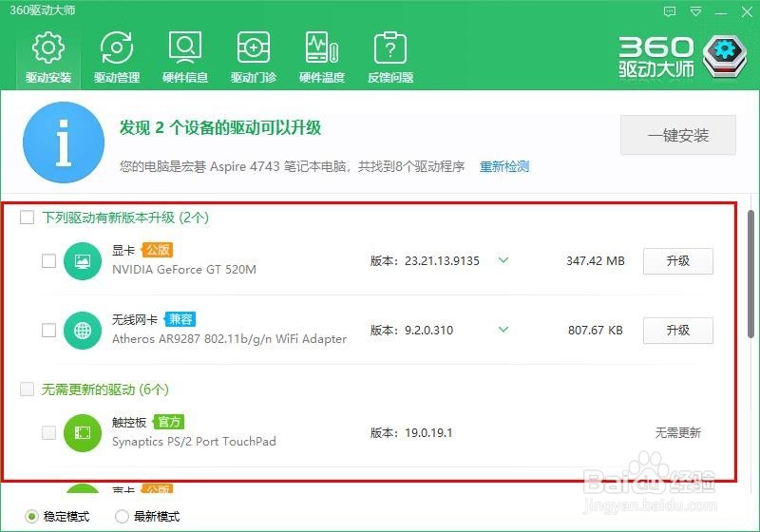Expand version dropdown for 9.2.0.310
Image resolution: width=760 pixels, height=532 pixels.
pyautogui.click(x=503, y=330)
